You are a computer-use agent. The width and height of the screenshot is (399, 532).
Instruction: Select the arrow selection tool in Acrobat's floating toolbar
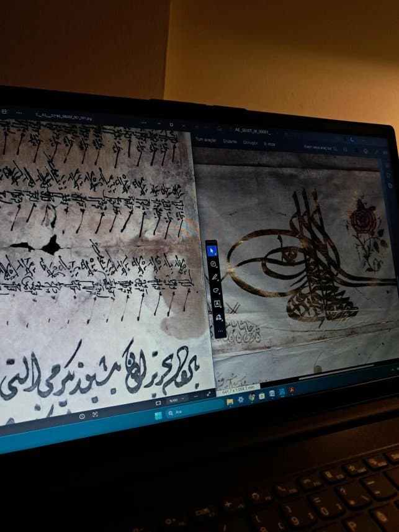click(x=212, y=251)
